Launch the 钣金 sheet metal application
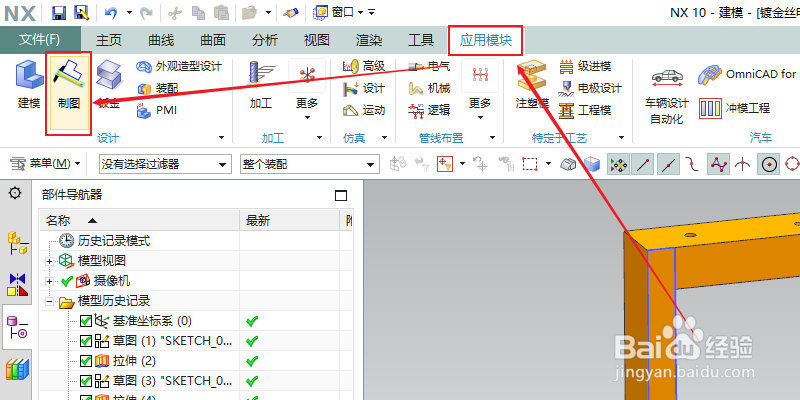 [109, 84]
